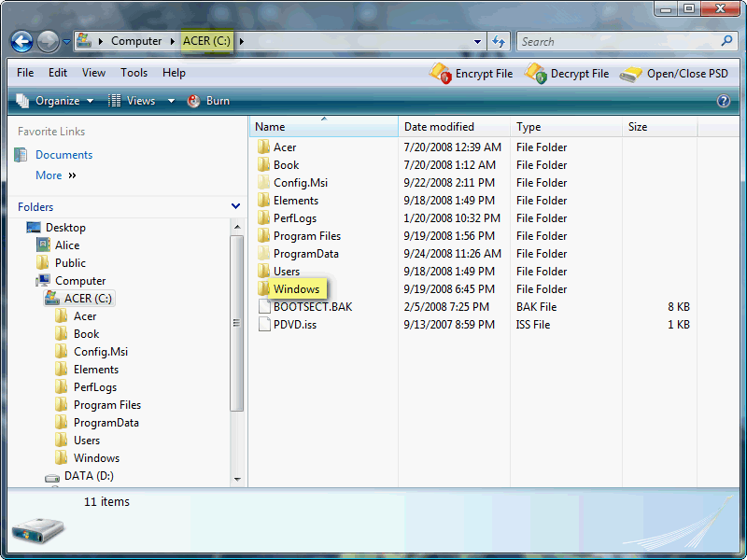The height and width of the screenshot is (560, 747).
Task: Open the File menu
Action: [25, 73]
